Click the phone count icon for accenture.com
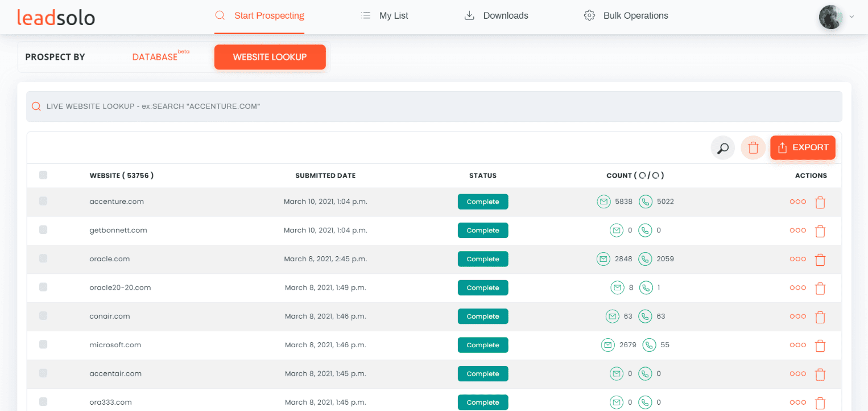Viewport: 868px width, 411px height. click(645, 202)
